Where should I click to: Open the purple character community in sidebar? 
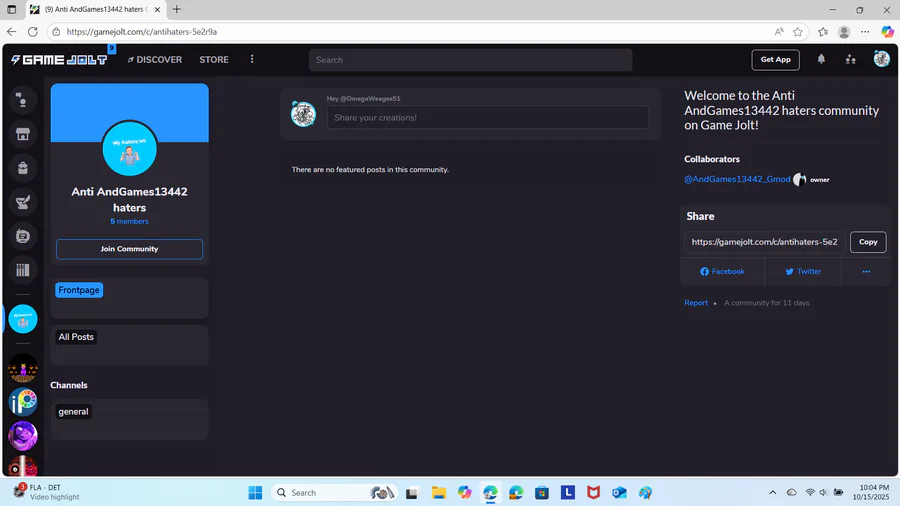[x=23, y=368]
